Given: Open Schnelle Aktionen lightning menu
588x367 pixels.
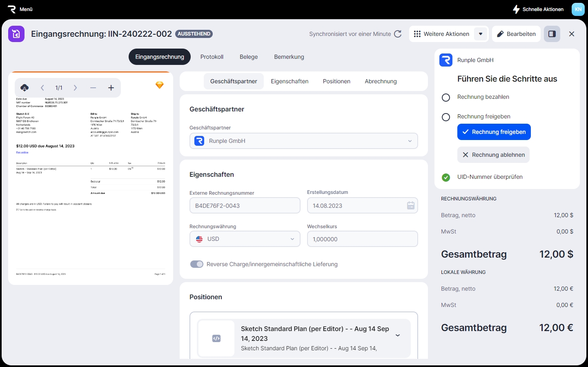Looking at the screenshot, I should [538, 9].
